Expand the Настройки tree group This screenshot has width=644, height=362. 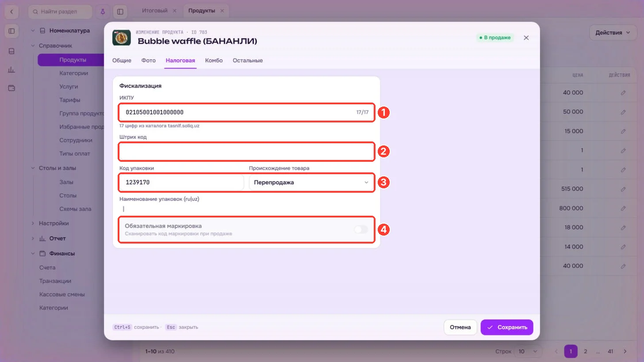point(33,223)
